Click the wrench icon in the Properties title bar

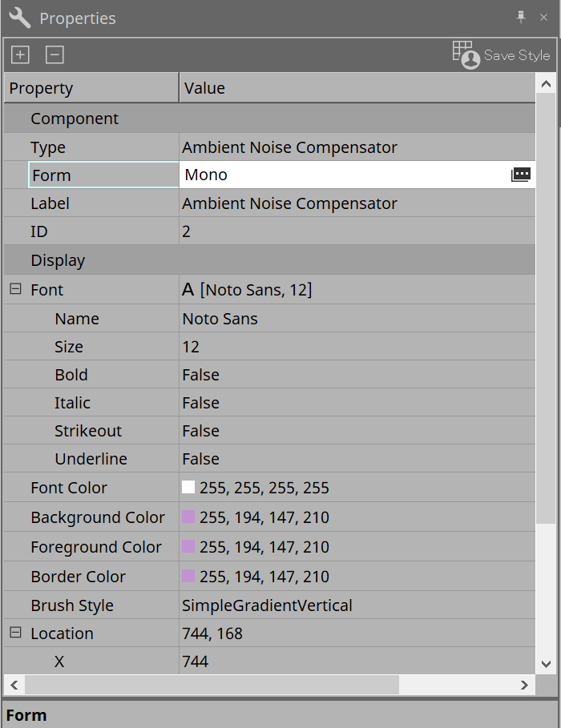click(19, 17)
